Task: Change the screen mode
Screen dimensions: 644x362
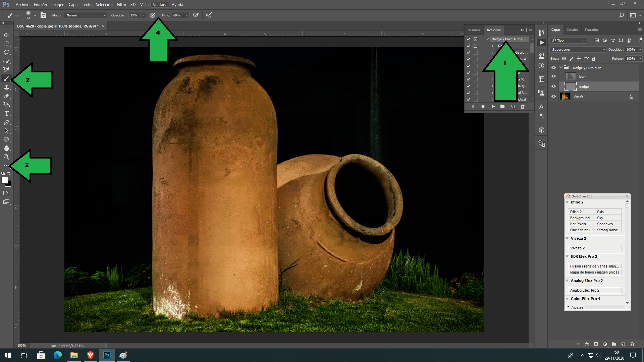Action: (6, 202)
